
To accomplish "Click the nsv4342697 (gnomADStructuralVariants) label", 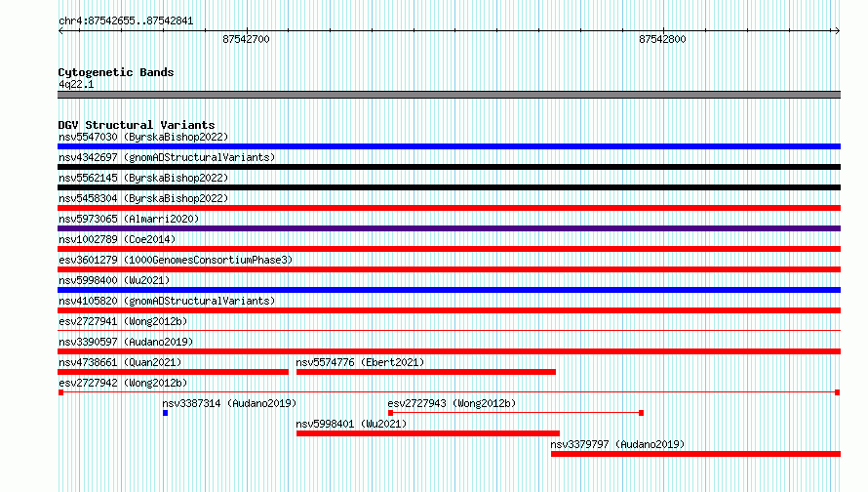I will (167, 157).
